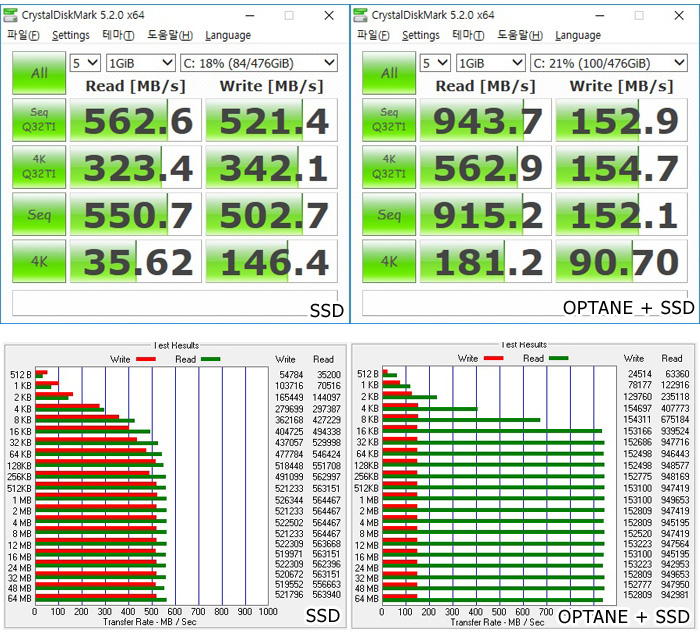Open 파일(F) menu in right CrystalDiskMark window
The image size is (700, 635).
[x=373, y=35]
